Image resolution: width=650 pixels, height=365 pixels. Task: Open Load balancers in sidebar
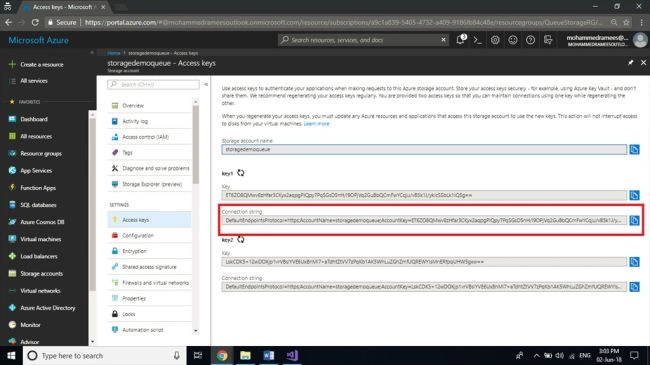[39, 256]
